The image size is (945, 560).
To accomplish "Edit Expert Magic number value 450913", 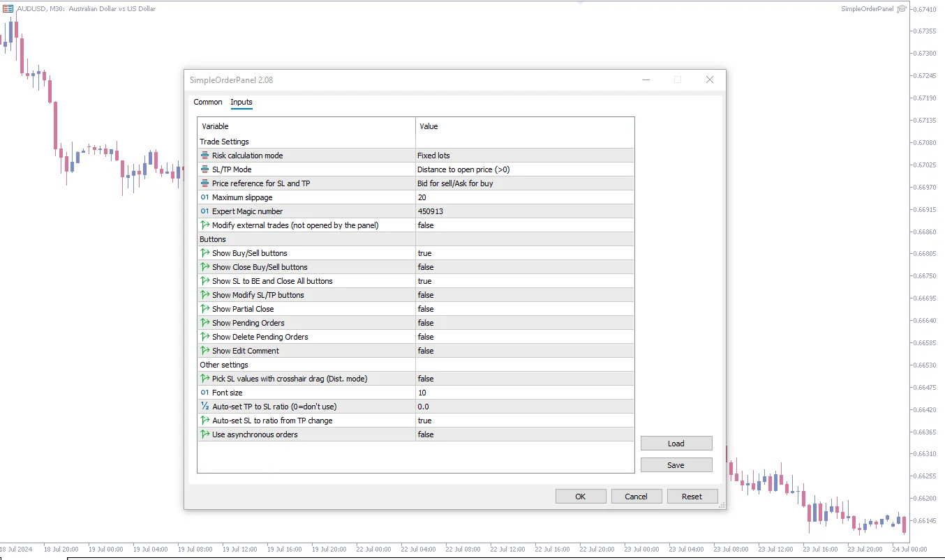I will point(525,211).
